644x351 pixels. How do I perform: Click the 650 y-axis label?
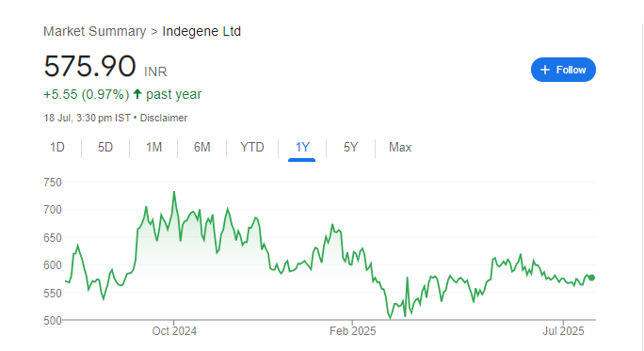(53, 238)
